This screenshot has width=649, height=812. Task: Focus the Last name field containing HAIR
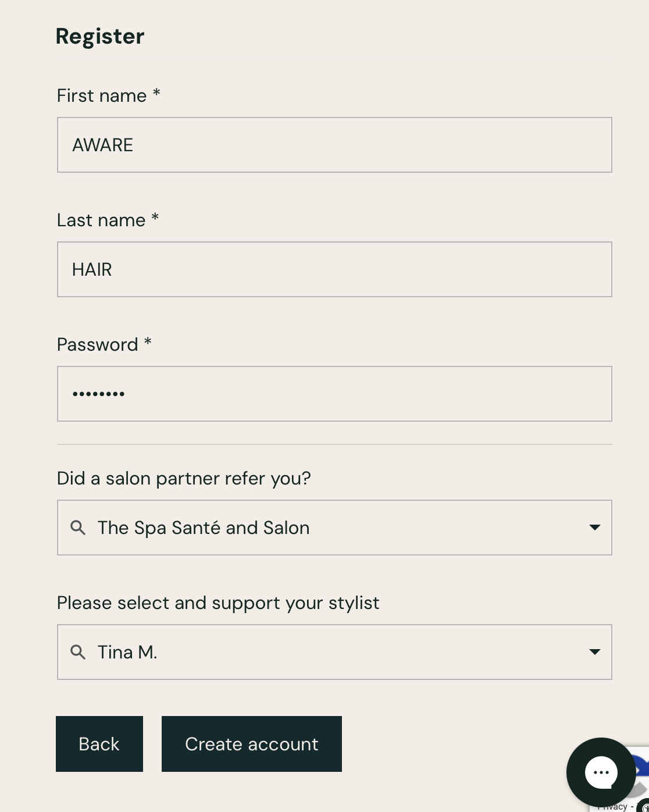point(334,269)
